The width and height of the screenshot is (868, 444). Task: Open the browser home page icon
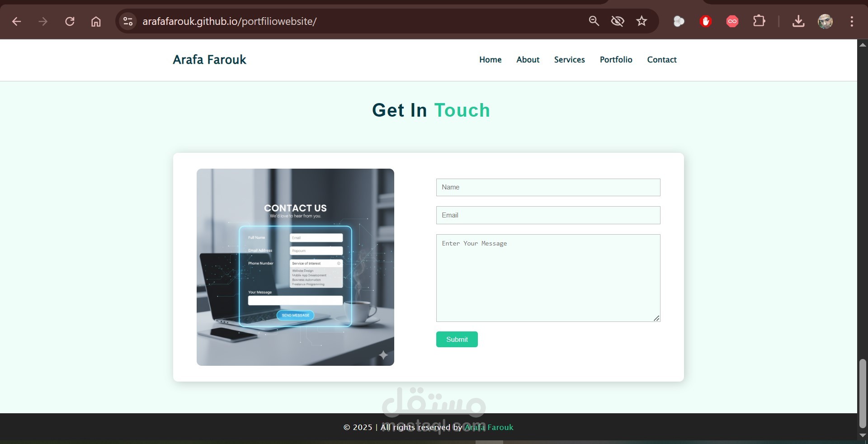pos(96,21)
